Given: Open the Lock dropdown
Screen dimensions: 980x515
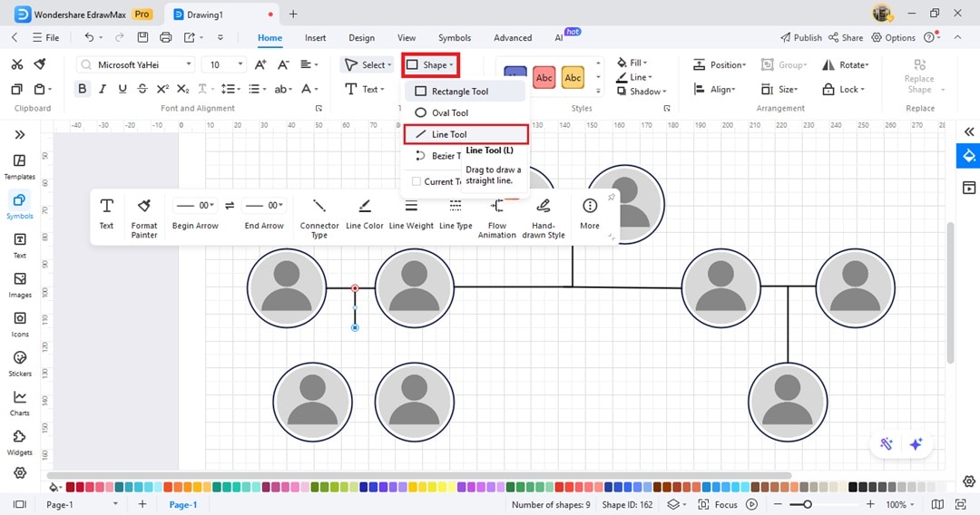Looking at the screenshot, I should pos(844,89).
